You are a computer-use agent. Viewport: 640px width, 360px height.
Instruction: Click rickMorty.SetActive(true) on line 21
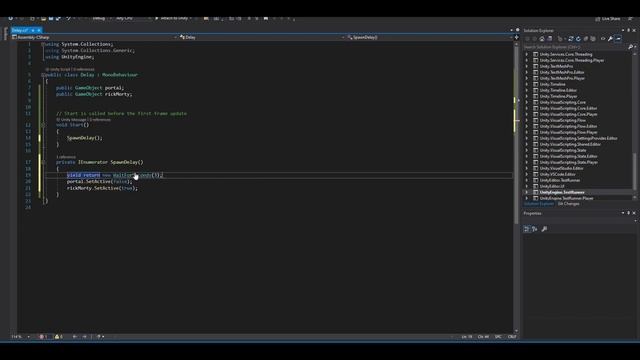(x=102, y=188)
